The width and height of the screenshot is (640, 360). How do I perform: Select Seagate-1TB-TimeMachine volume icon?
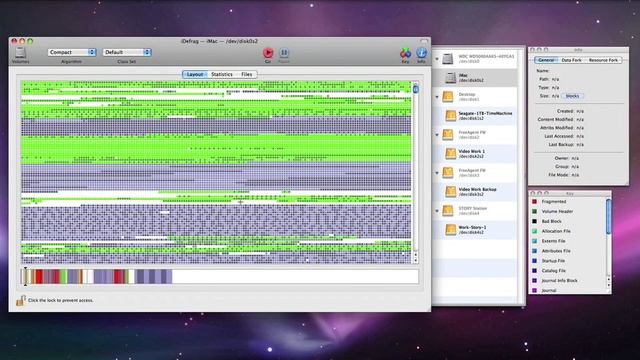(x=451, y=116)
